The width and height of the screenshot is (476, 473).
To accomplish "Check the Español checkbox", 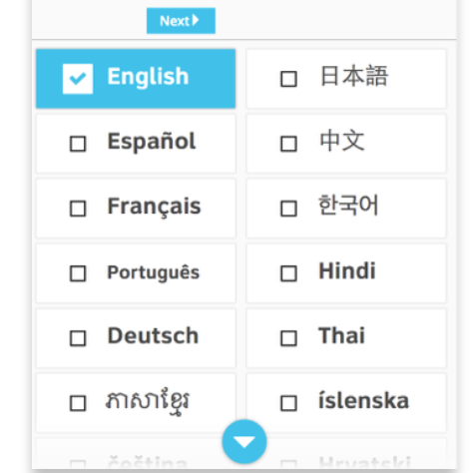I will [x=78, y=144].
